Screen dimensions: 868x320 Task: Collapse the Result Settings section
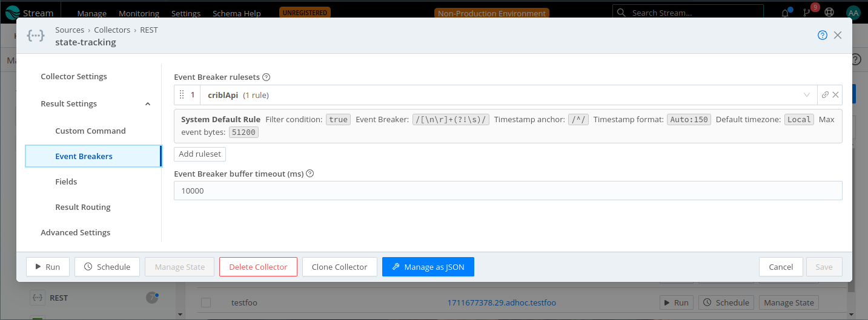pyautogui.click(x=148, y=104)
